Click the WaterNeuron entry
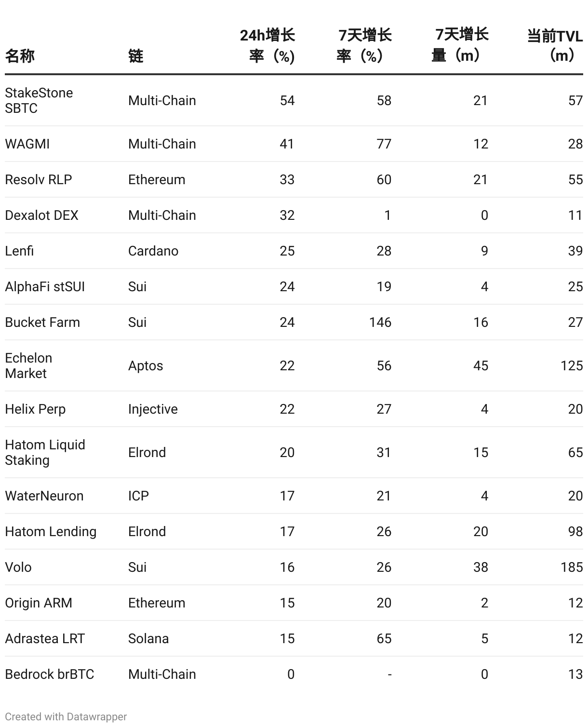This screenshot has height=728, width=588. point(44,496)
